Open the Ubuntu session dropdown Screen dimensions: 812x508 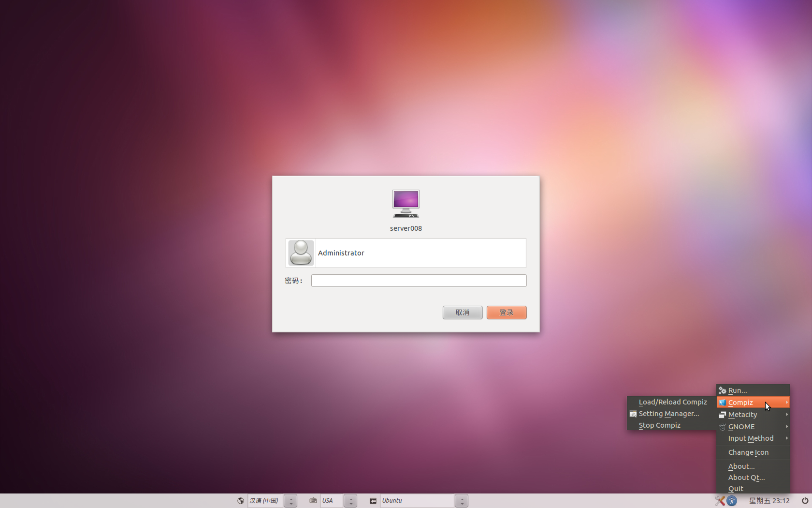(424, 501)
